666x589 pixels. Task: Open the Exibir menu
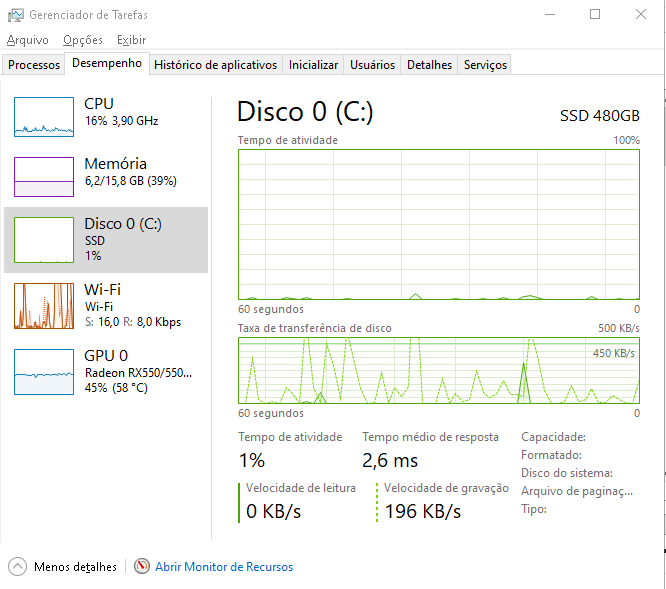click(x=132, y=40)
